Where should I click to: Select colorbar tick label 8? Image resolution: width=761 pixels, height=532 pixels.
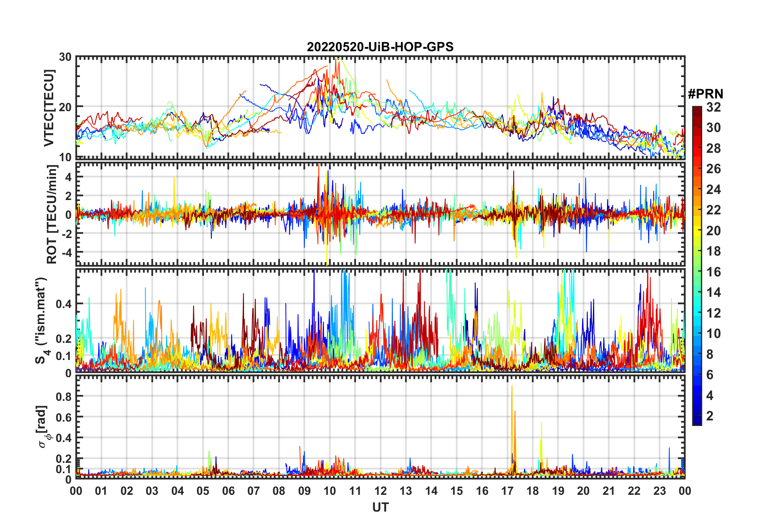pyautogui.click(x=710, y=354)
